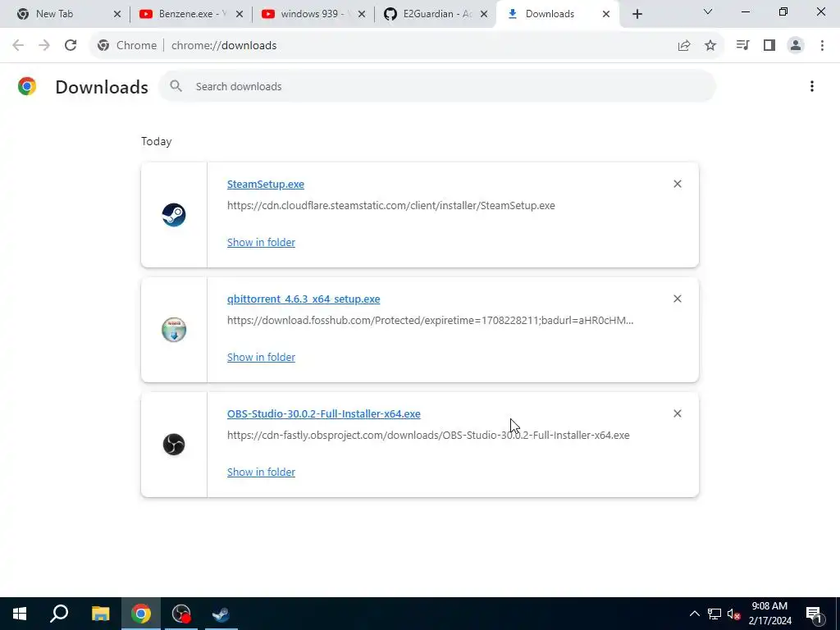Image resolution: width=840 pixels, height=630 pixels.
Task: Expand the hidden system tray icons
Action: coord(694,614)
